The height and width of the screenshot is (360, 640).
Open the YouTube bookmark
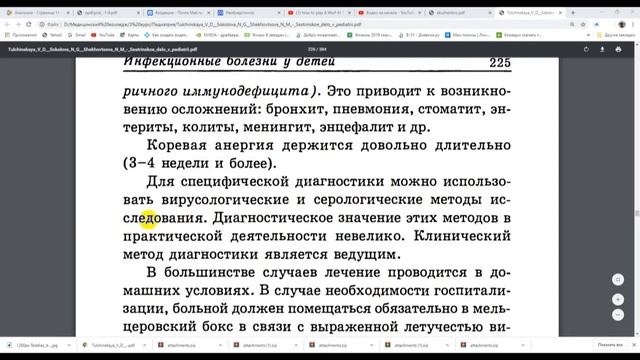click(x=103, y=35)
